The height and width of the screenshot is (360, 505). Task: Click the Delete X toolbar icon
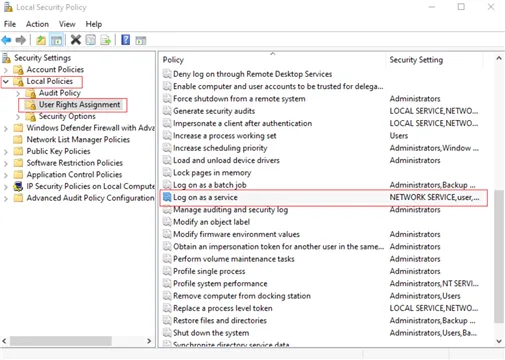(76, 40)
